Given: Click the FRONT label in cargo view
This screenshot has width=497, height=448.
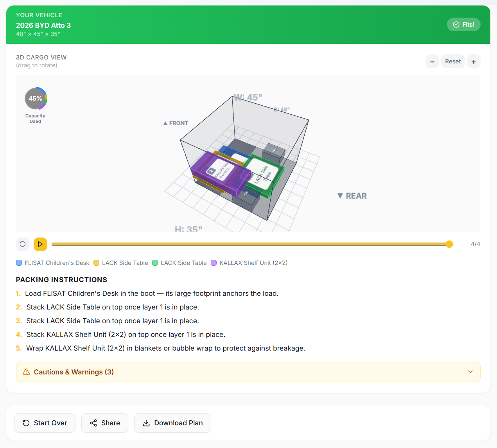Looking at the screenshot, I should 176,123.
